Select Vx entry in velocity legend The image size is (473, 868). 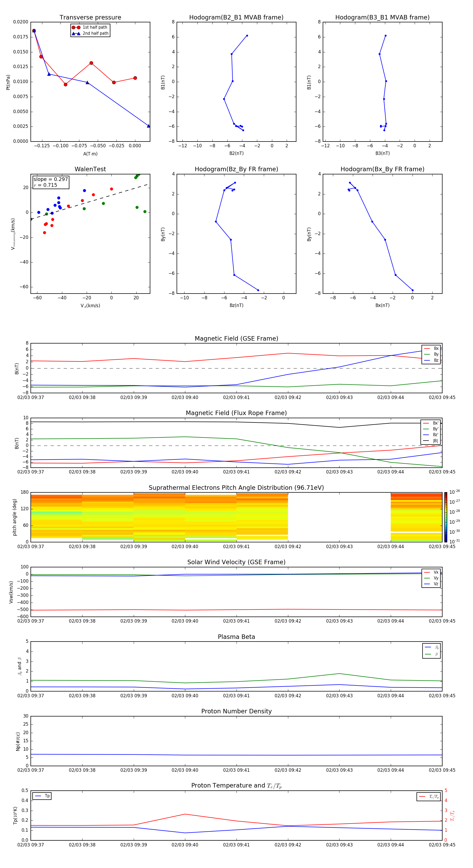click(x=431, y=572)
